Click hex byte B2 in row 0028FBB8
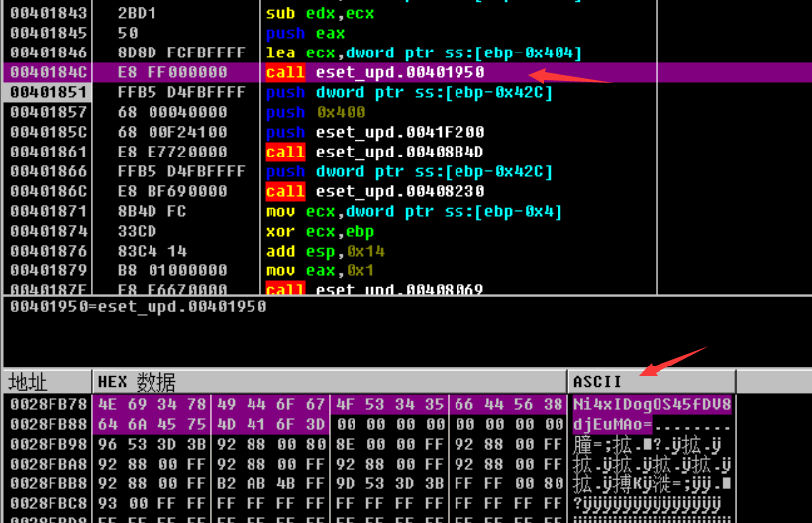812x523 pixels. pos(227,483)
